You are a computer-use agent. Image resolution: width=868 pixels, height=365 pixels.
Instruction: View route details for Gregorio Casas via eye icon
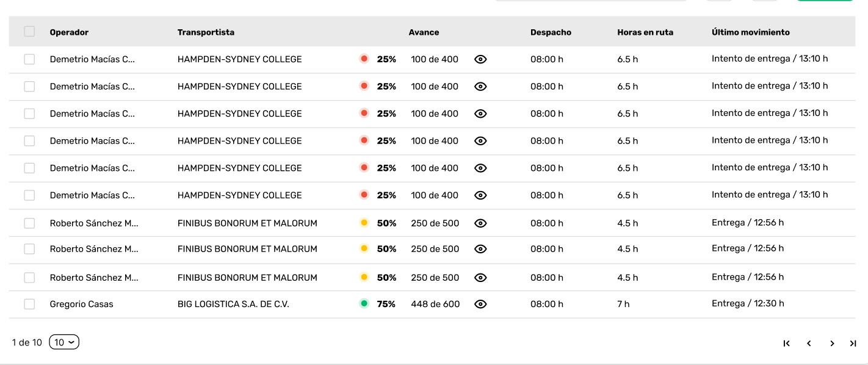coord(480,304)
